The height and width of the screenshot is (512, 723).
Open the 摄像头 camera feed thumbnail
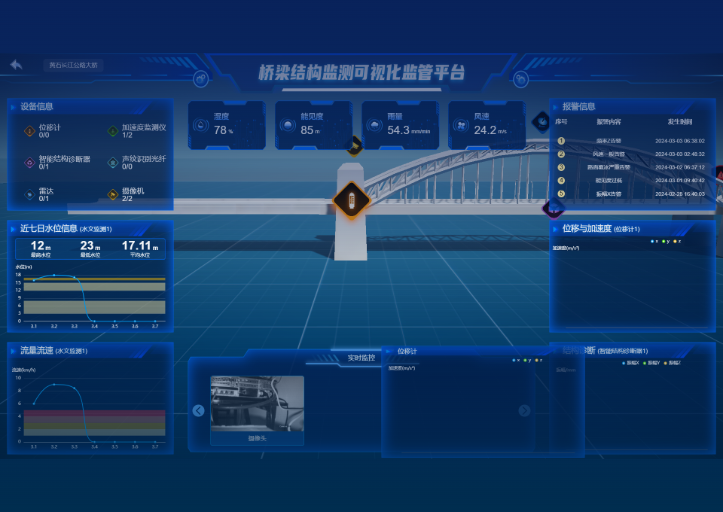257,404
